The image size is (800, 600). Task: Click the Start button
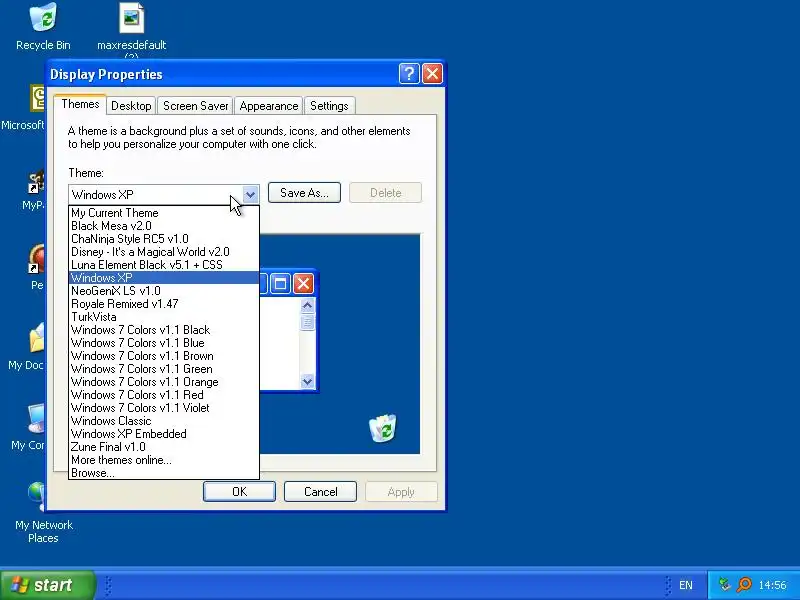[x=48, y=585]
